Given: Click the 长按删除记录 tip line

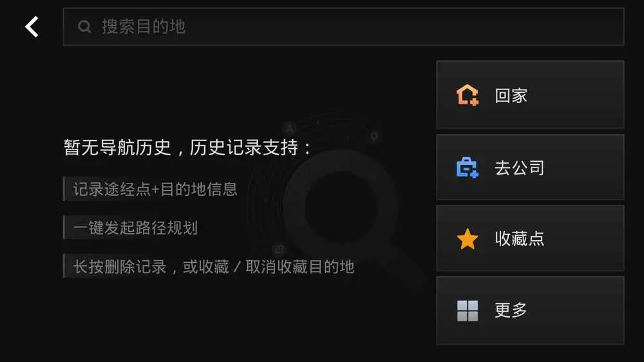Looking at the screenshot, I should pyautogui.click(x=214, y=267).
